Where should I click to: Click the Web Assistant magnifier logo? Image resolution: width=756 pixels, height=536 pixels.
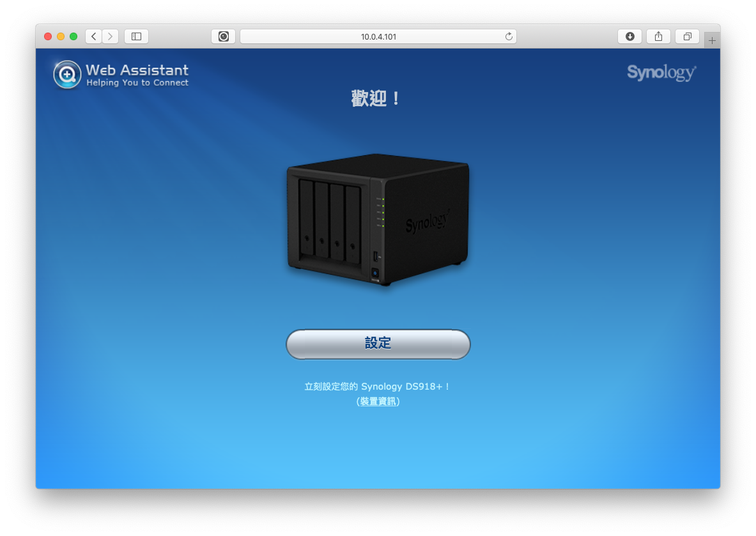click(x=67, y=75)
